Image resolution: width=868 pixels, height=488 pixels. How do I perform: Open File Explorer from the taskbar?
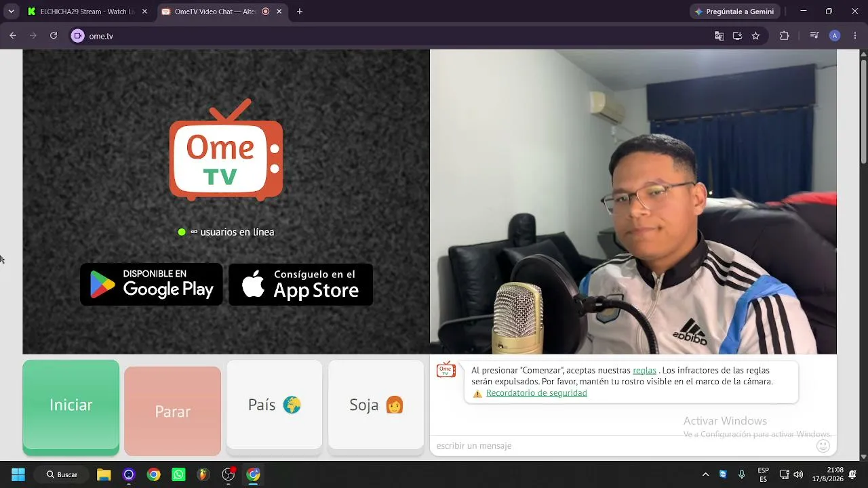[104, 474]
